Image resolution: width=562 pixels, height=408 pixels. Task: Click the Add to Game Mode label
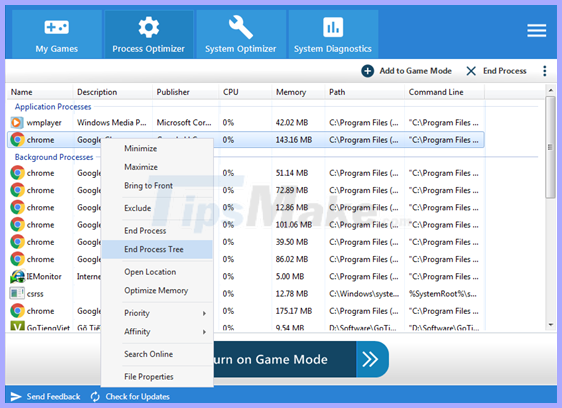(415, 71)
